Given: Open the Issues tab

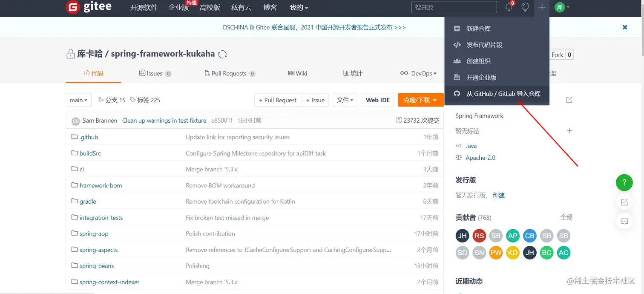Looking at the screenshot, I should 155,73.
